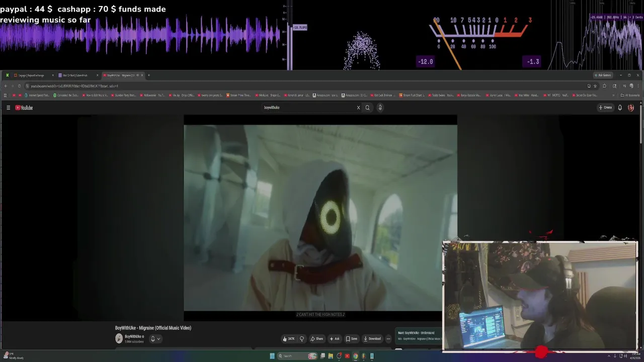The height and width of the screenshot is (362, 644).
Task: Open Task View on taskbar
Action: point(323,356)
